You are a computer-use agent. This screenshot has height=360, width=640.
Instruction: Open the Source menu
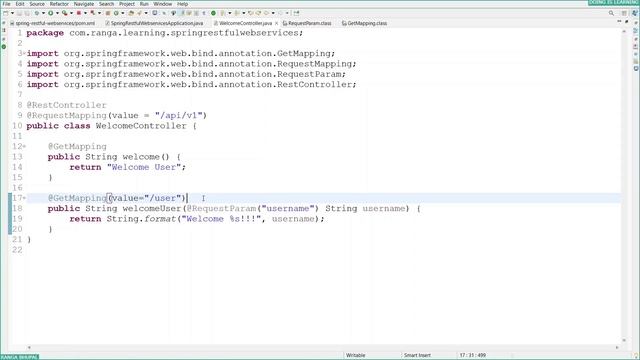coord(37,4)
